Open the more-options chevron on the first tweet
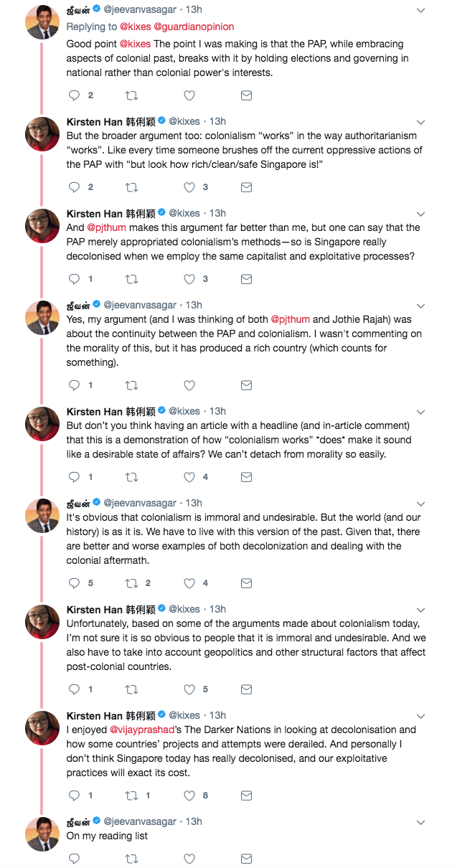 pos(421,10)
